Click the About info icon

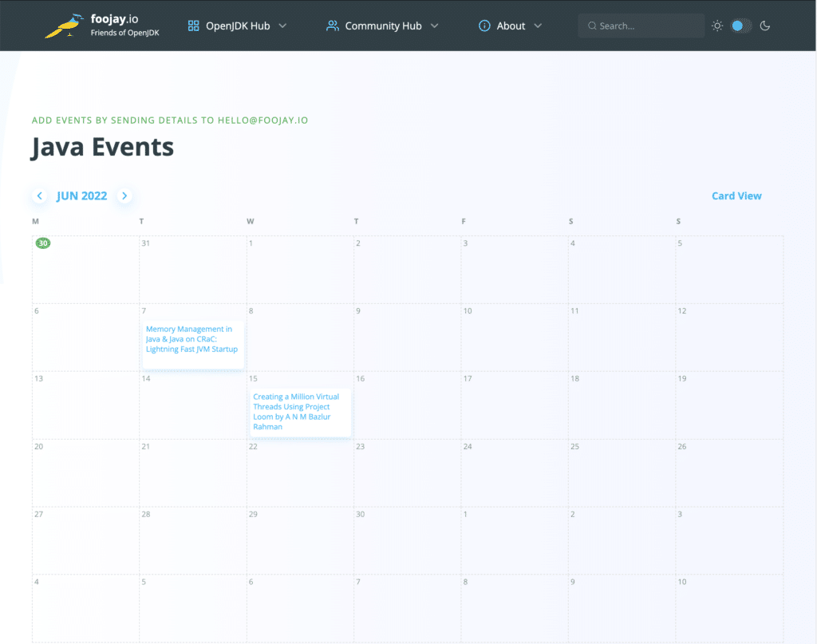click(484, 26)
